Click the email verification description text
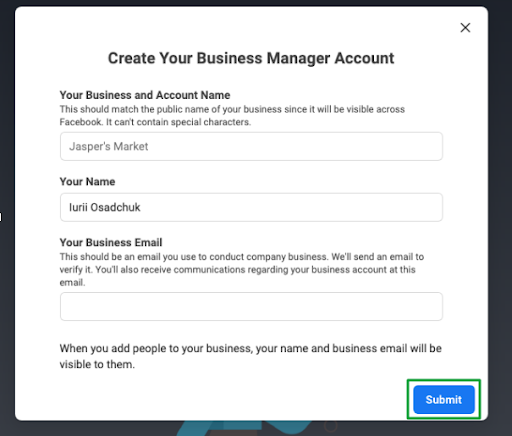The image size is (512, 436). (242, 269)
